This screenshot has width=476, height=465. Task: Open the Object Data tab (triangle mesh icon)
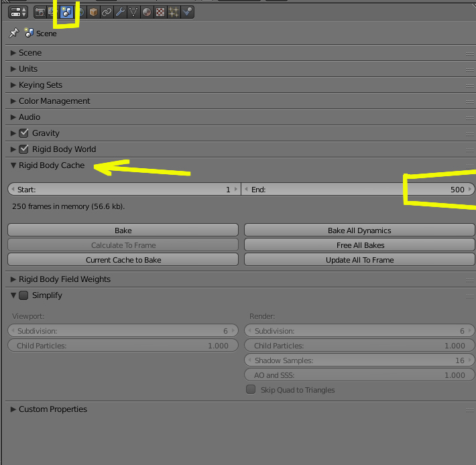point(133,12)
